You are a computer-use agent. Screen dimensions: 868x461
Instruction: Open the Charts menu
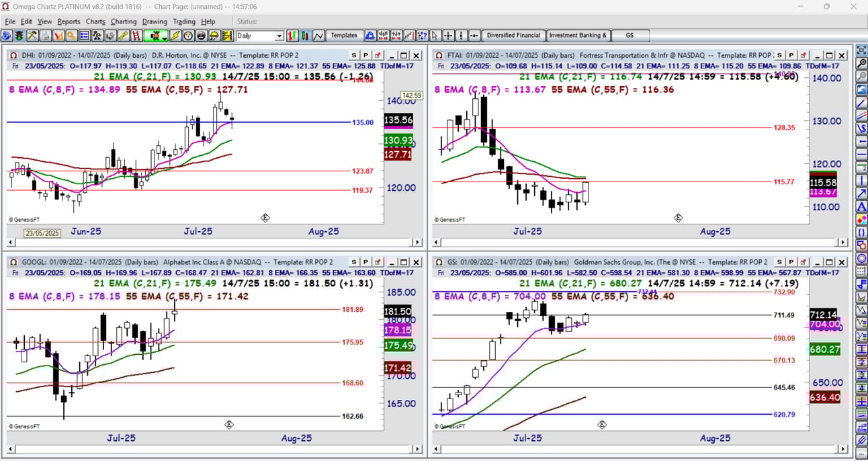point(95,22)
